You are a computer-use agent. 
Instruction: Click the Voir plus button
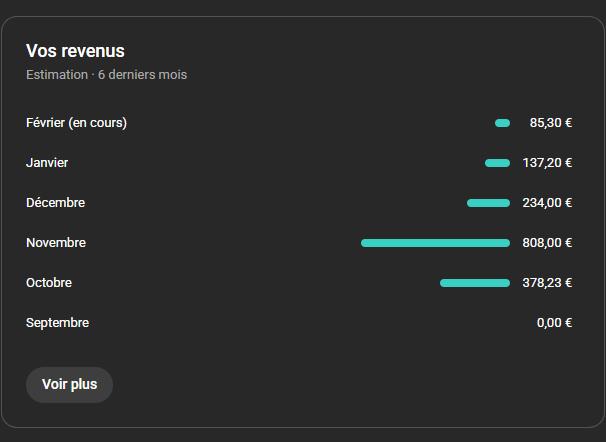69,385
